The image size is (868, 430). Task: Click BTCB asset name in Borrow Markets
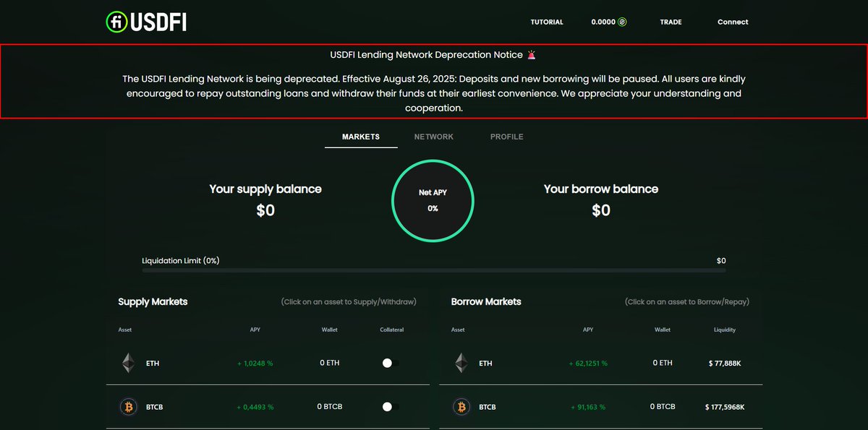coord(488,407)
